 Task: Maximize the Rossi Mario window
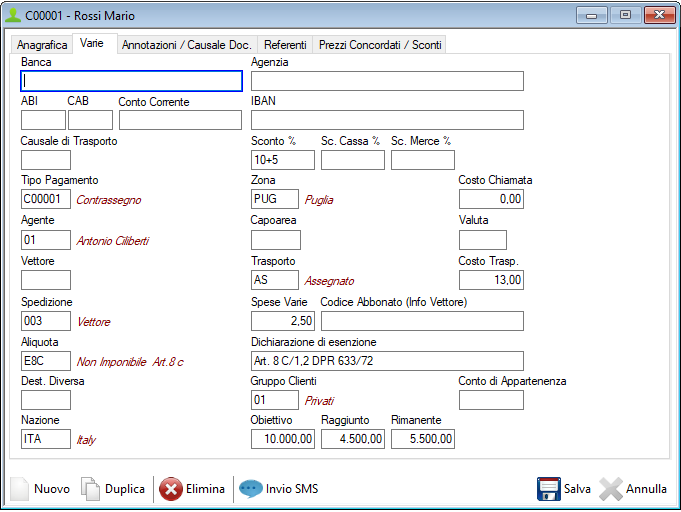(626, 16)
